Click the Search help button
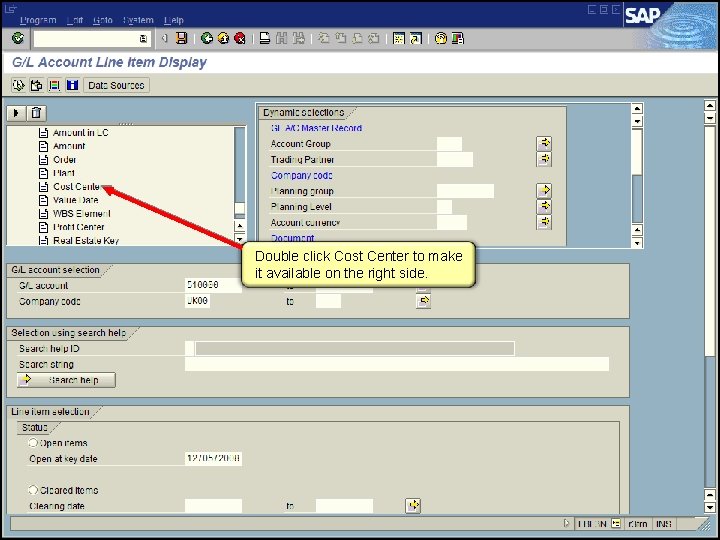 click(x=66, y=380)
